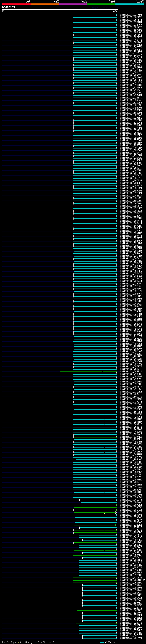Image resolution: width=146 pixels, height=644 pixels.
Task: Click the '=100char.' scale legend bar
Action: point(102,642)
